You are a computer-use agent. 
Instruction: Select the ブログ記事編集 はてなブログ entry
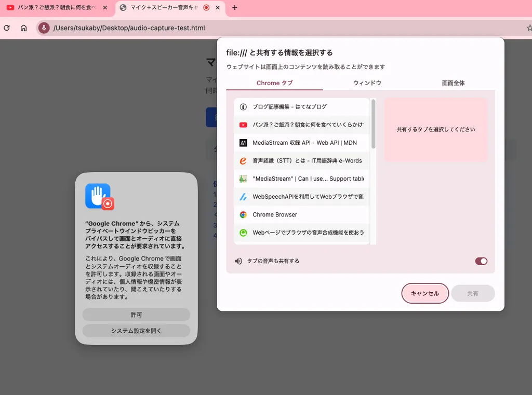tap(301, 107)
